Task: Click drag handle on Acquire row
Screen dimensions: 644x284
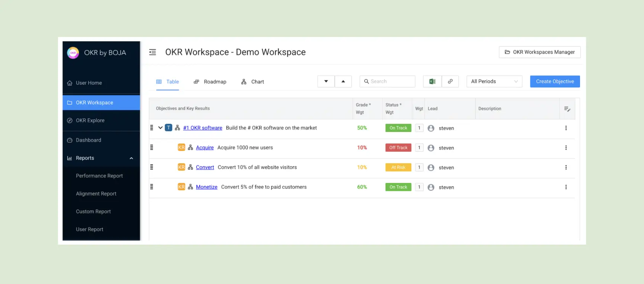Action: tap(151, 148)
